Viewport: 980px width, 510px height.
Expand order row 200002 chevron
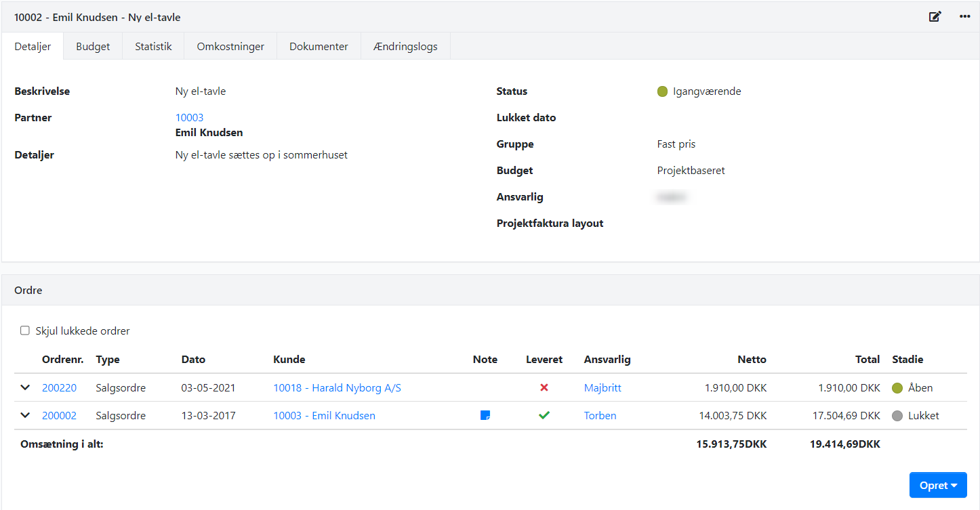(x=25, y=415)
